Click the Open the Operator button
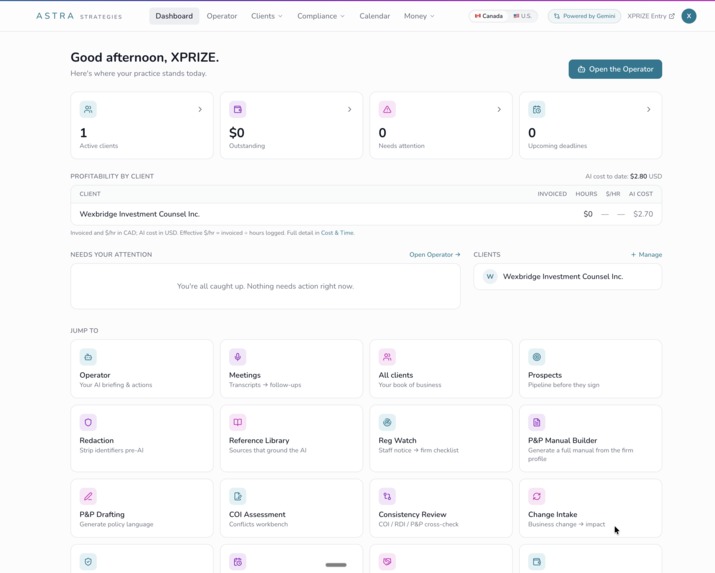 pyautogui.click(x=615, y=69)
